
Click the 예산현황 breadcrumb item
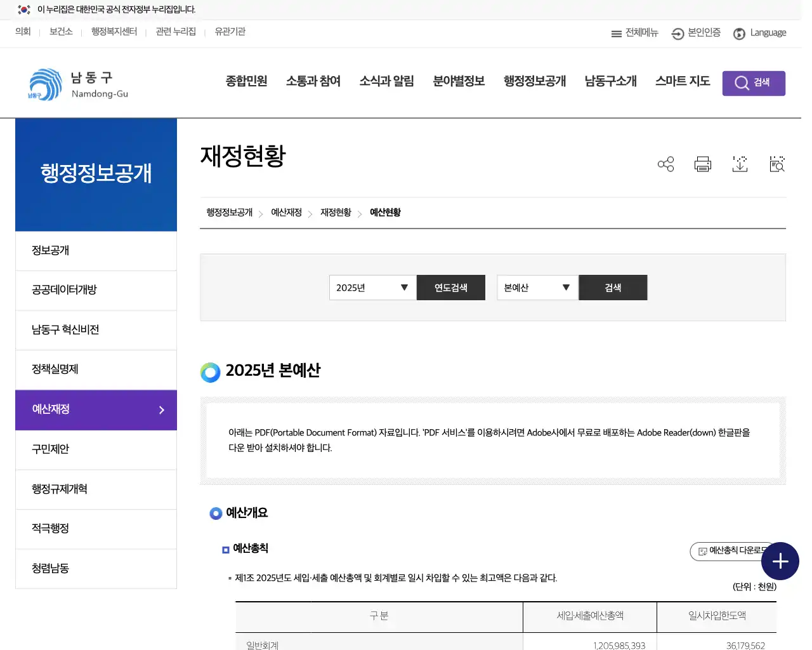385,213
